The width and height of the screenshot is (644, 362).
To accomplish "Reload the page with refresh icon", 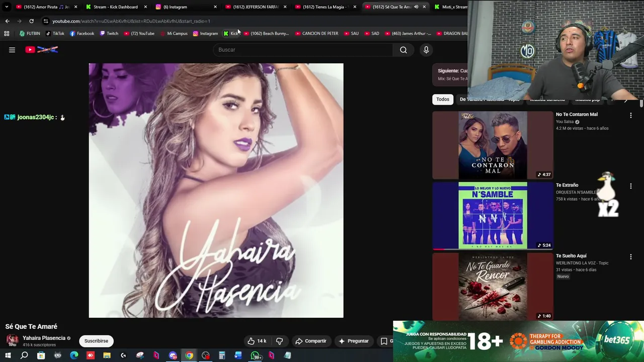I will 31,21.
